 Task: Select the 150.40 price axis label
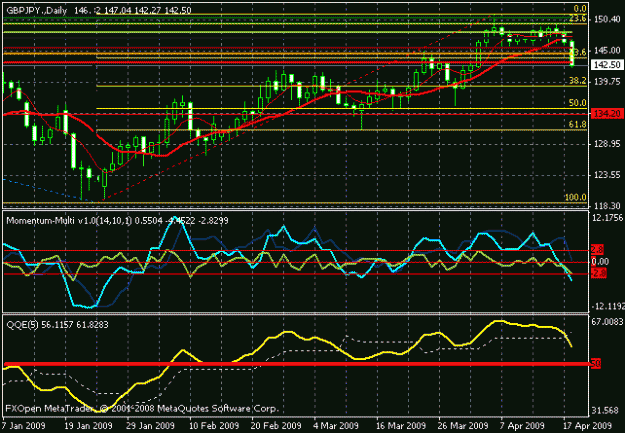(x=607, y=19)
